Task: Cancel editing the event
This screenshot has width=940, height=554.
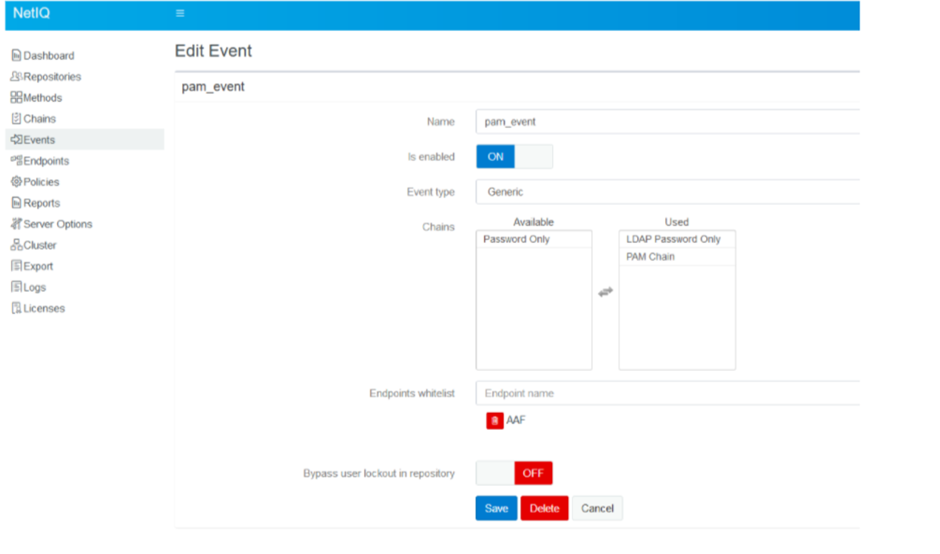Action: 597,508
